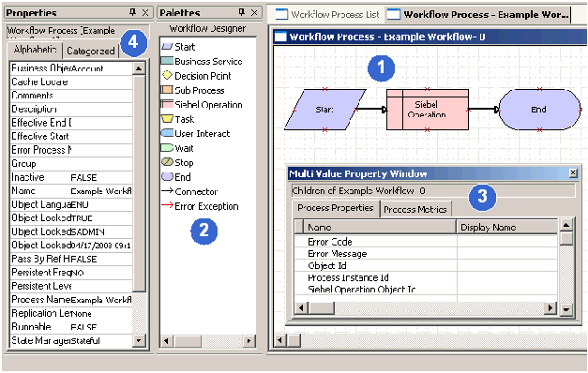Select the Business Object property row
This screenshot has width=588, height=373.
[71, 68]
